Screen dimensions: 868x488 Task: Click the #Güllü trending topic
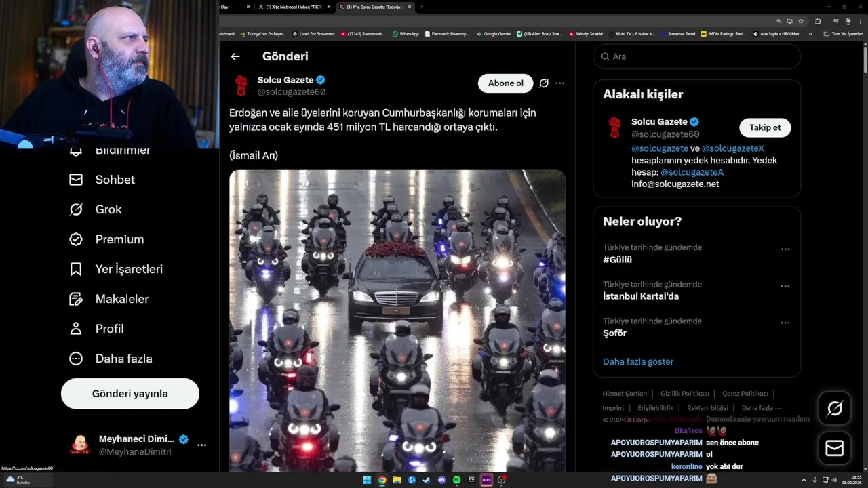(x=618, y=260)
